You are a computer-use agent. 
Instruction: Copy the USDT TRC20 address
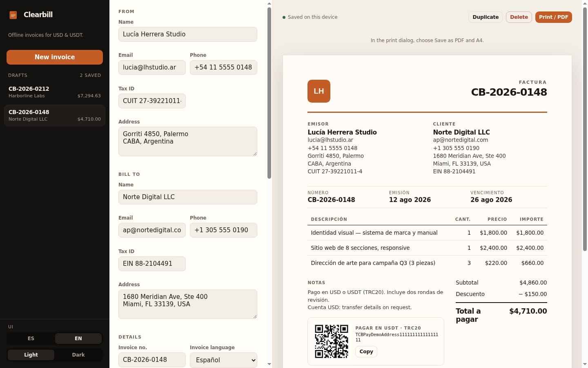tap(366, 352)
